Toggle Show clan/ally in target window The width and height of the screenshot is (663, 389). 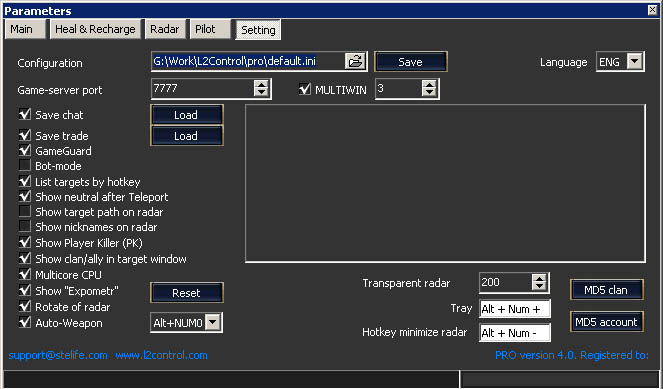click(x=25, y=258)
